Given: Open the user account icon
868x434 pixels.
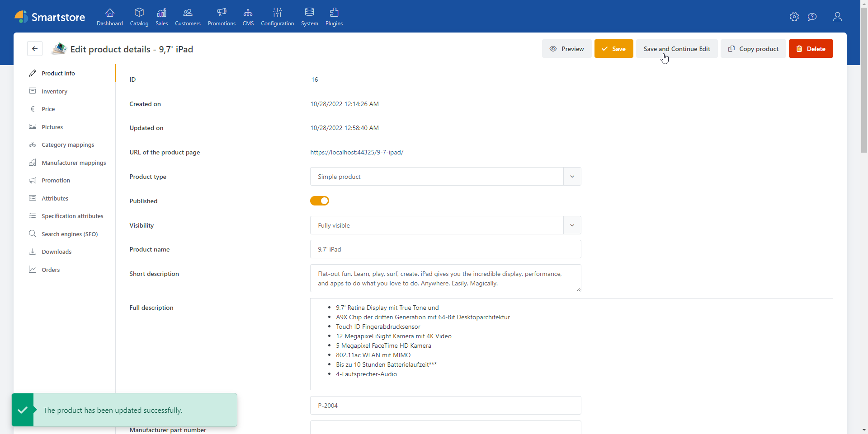Looking at the screenshot, I should [x=838, y=17].
